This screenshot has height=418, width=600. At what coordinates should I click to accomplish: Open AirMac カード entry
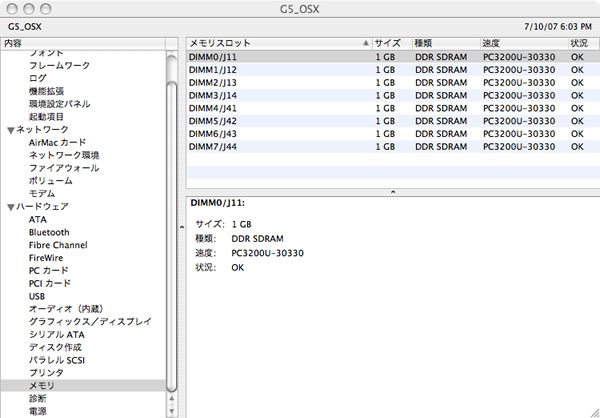[x=57, y=142]
